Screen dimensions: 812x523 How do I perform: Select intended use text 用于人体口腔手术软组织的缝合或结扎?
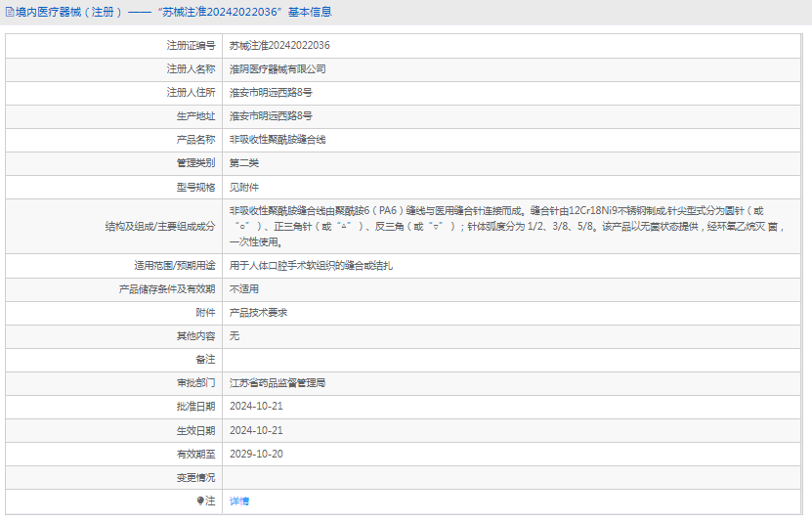pos(311,266)
